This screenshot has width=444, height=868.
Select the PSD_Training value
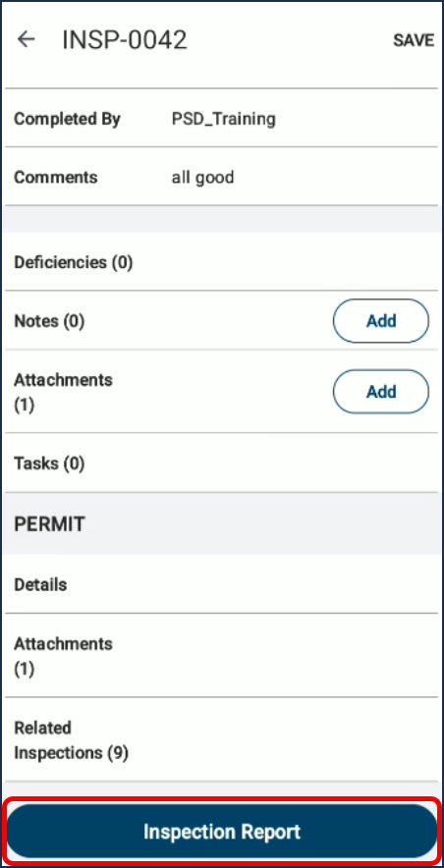[x=224, y=119]
